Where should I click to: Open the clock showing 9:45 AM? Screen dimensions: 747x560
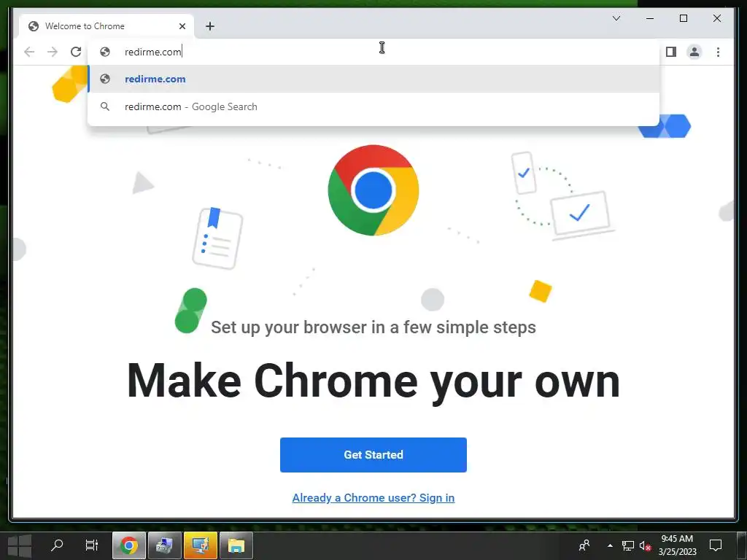677,545
